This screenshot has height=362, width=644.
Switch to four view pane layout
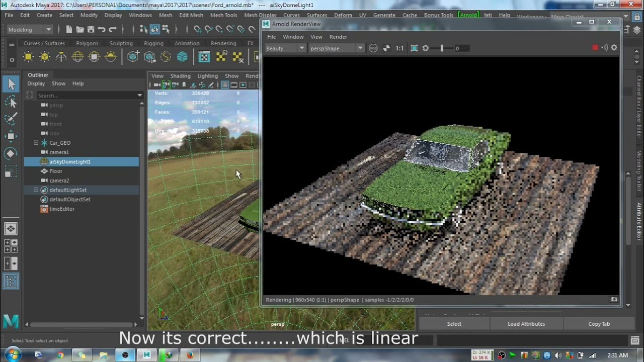tap(11, 246)
